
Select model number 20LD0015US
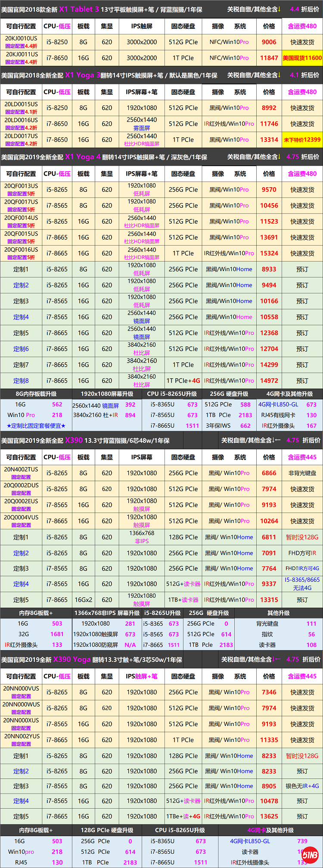click(x=21, y=104)
